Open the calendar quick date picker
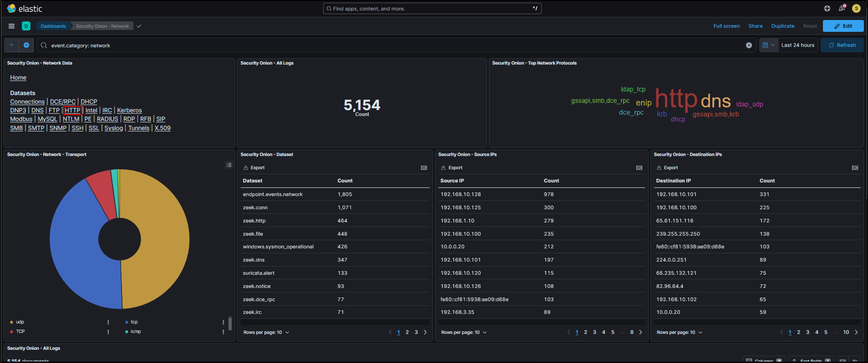 pyautogui.click(x=768, y=45)
